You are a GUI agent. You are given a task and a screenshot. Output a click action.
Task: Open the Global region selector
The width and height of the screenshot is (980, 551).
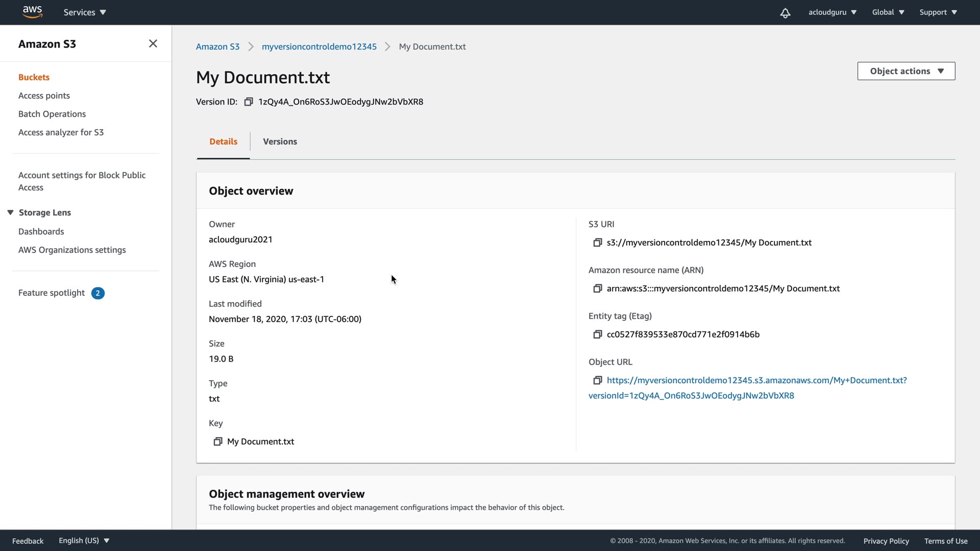(888, 12)
